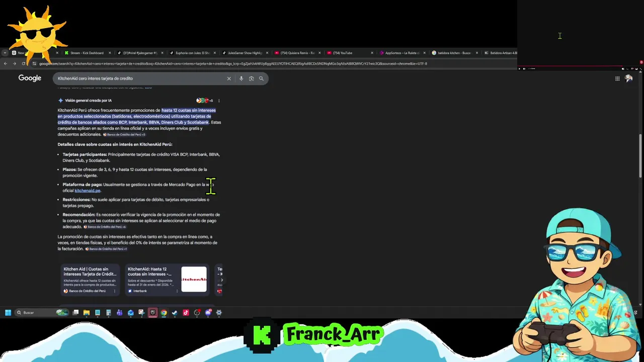This screenshot has height=362, width=644.
Task: Open 'Kitchen Aid | Cuotas sin intereses' card
Action: [x=90, y=280]
